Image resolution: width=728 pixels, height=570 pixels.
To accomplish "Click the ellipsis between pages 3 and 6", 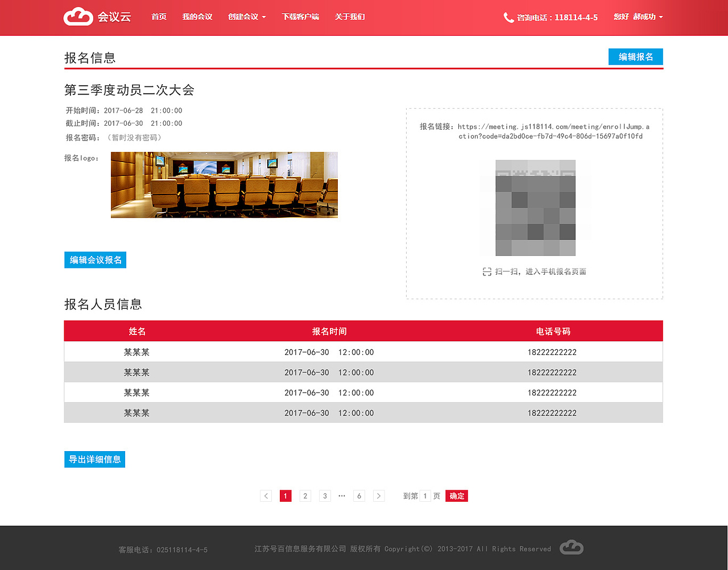I will coord(342,495).
